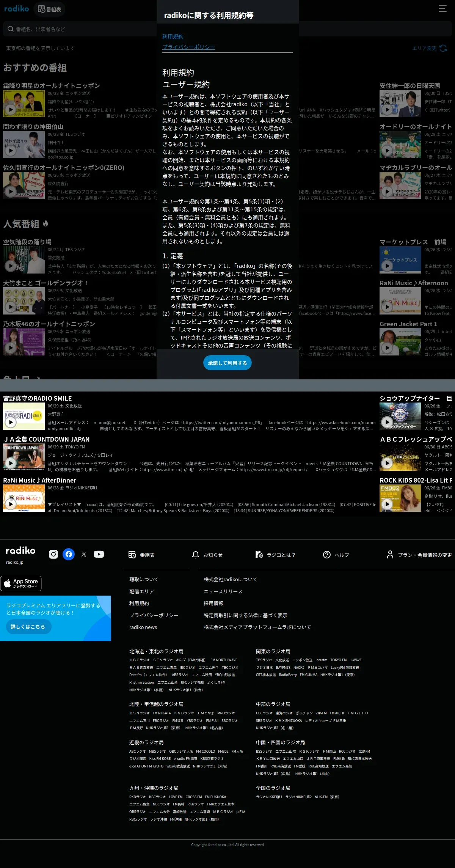Select FM NORTH WAVE station link
The image size is (455, 868).
coord(224,660)
